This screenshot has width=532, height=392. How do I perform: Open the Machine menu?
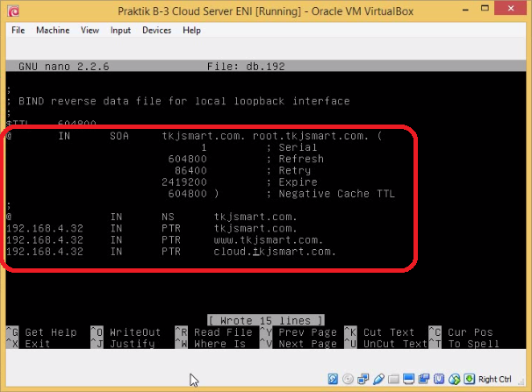(53, 30)
